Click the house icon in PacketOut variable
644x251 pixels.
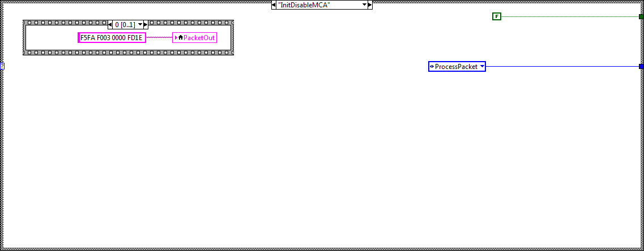pos(180,38)
